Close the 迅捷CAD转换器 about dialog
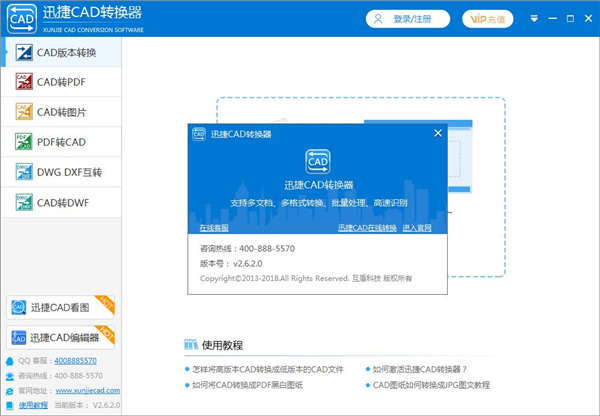The height and width of the screenshot is (416, 600). click(x=436, y=132)
